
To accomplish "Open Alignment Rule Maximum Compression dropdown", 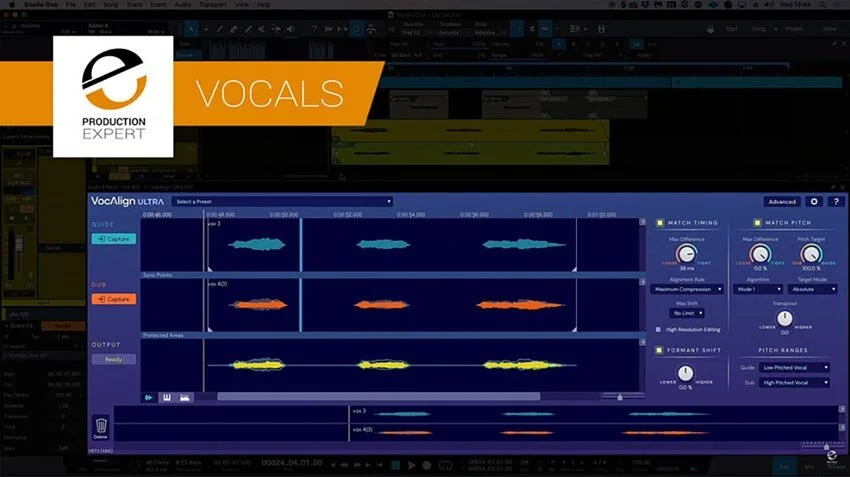I will tap(687, 289).
